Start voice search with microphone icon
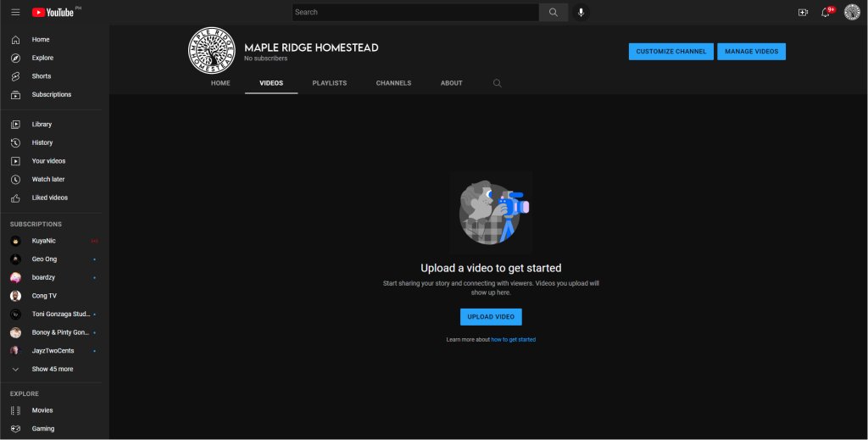Viewport: 868px width, 440px height. (x=581, y=12)
